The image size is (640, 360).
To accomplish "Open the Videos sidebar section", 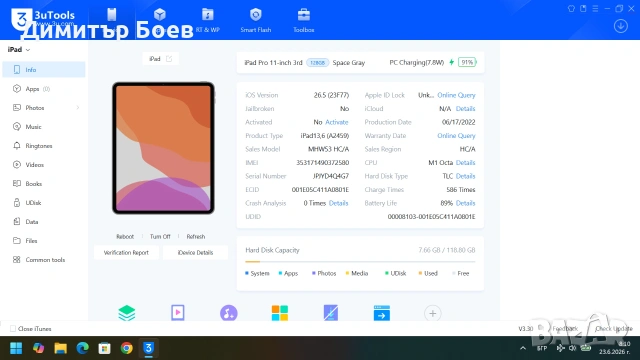I will [44, 164].
